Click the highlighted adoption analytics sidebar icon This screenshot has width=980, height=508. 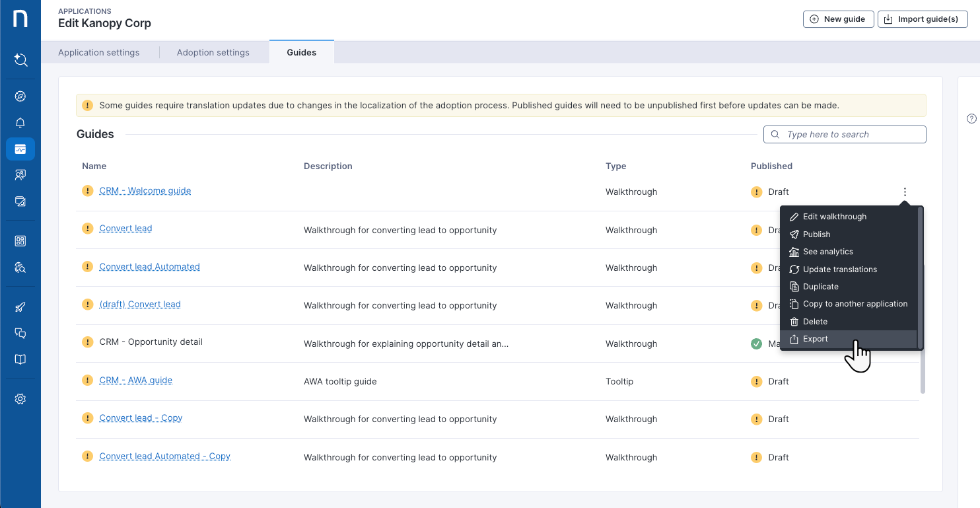pyautogui.click(x=20, y=149)
